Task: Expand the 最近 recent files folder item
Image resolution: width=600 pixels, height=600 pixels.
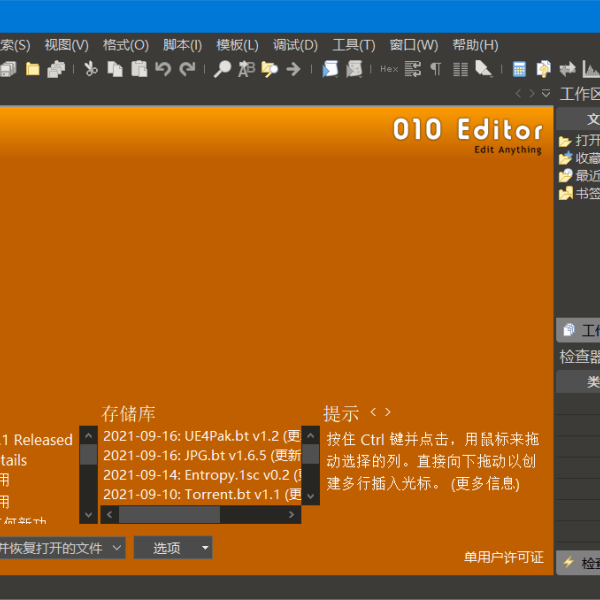Action: tap(579, 176)
